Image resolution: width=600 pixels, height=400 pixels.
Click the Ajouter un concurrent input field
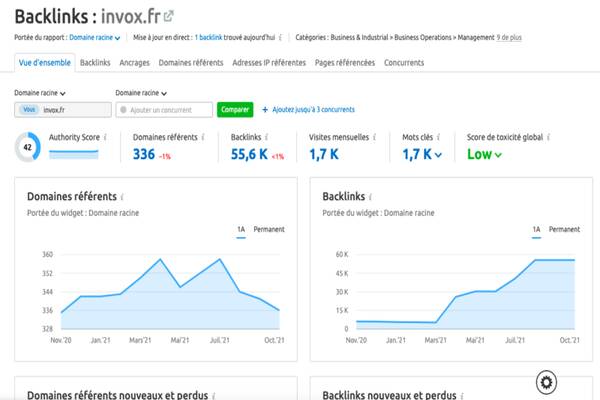click(x=164, y=110)
